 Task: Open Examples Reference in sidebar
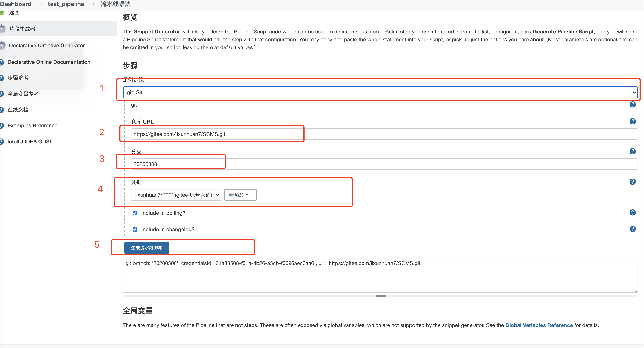(x=32, y=126)
